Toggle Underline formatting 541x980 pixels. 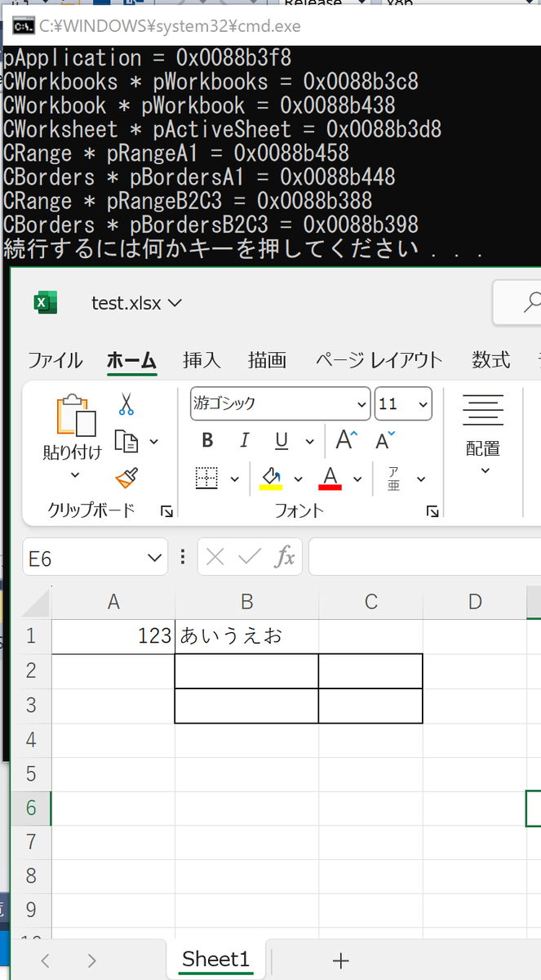pyautogui.click(x=282, y=441)
